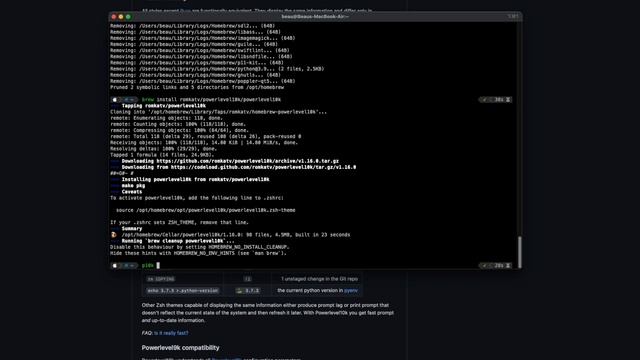
Task: Click the Removing imagemagick log line
Action: tap(202, 38)
